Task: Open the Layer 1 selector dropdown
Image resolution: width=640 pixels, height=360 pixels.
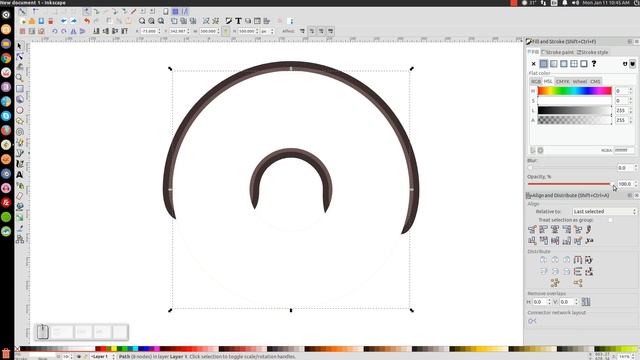Action: tap(102, 356)
